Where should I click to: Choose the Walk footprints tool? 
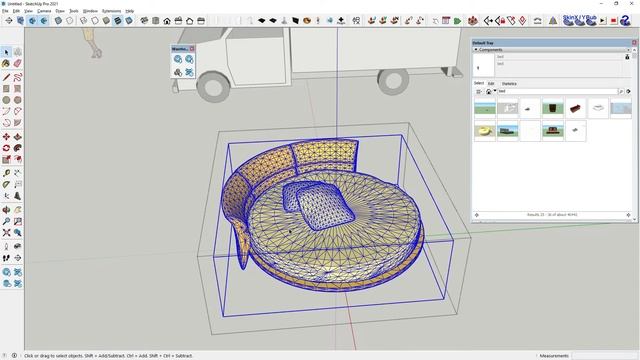(6, 258)
